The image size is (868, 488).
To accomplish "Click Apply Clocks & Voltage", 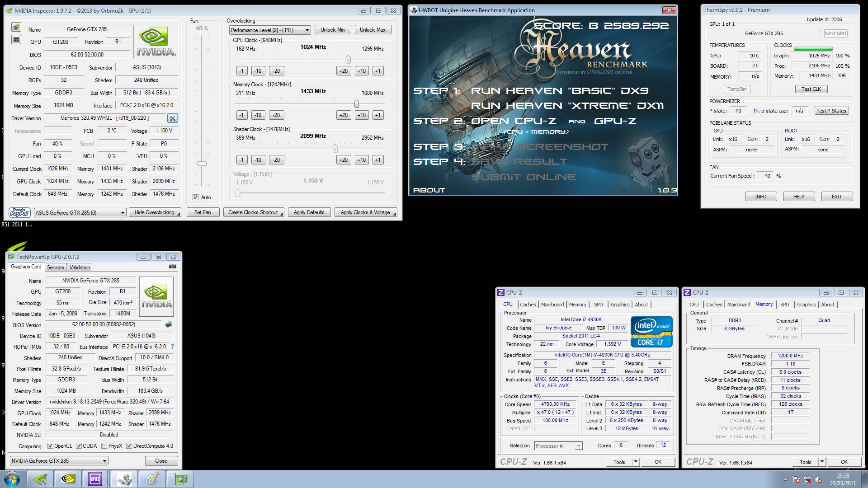I will 366,212.
